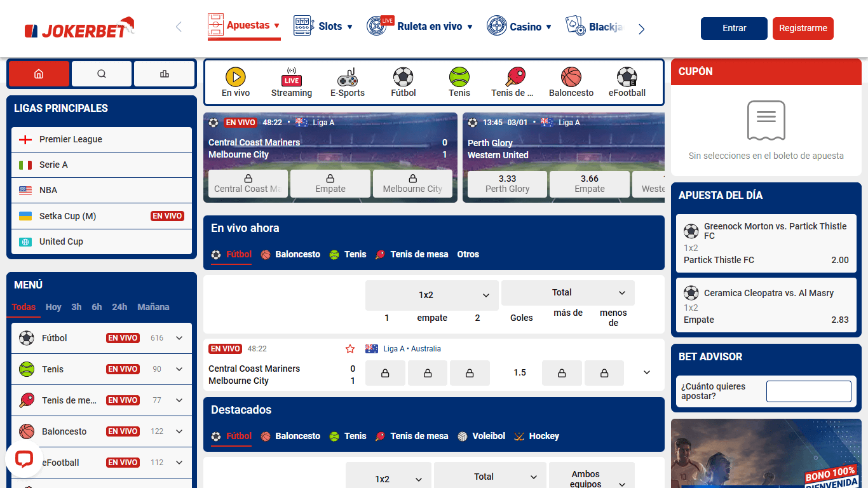Select Partick Thistle FC 2.00 bet of the day
Image resolution: width=868 pixels, height=488 pixels.
[766, 243]
